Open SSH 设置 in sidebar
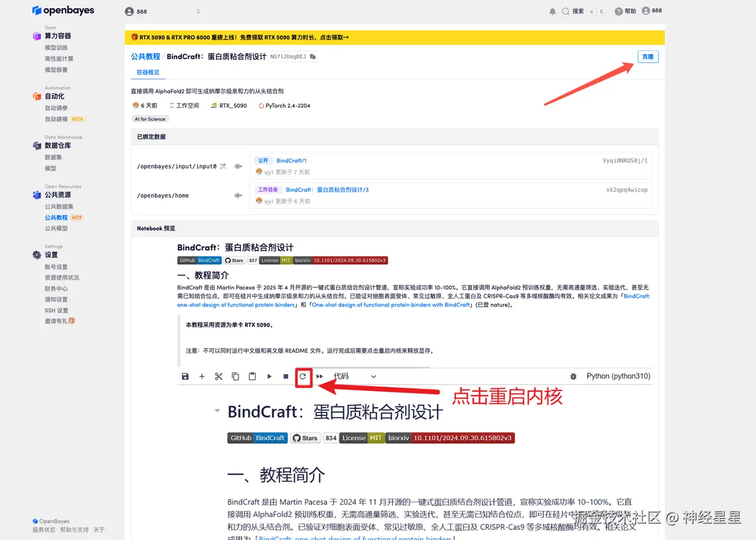756x540 pixels. [x=57, y=311]
